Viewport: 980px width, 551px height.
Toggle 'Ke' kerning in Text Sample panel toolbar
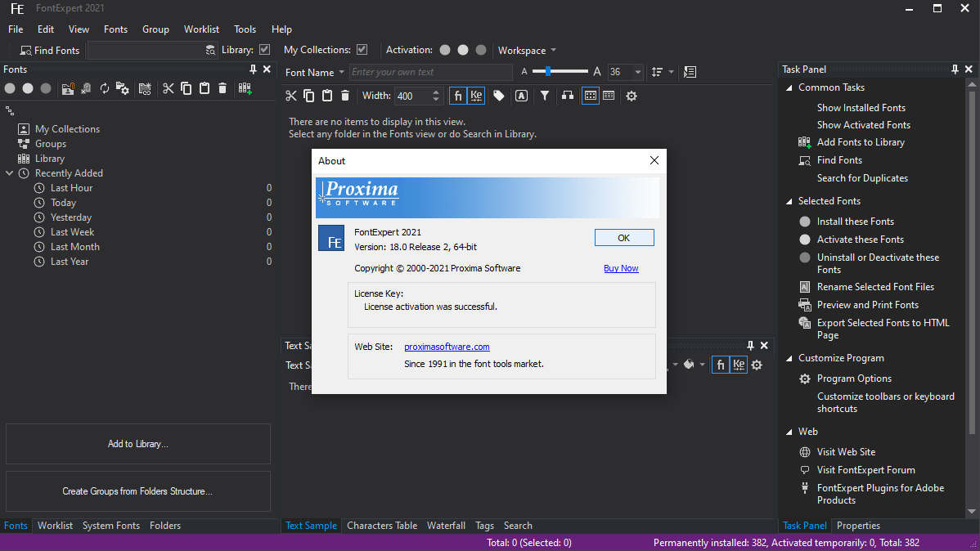[739, 365]
